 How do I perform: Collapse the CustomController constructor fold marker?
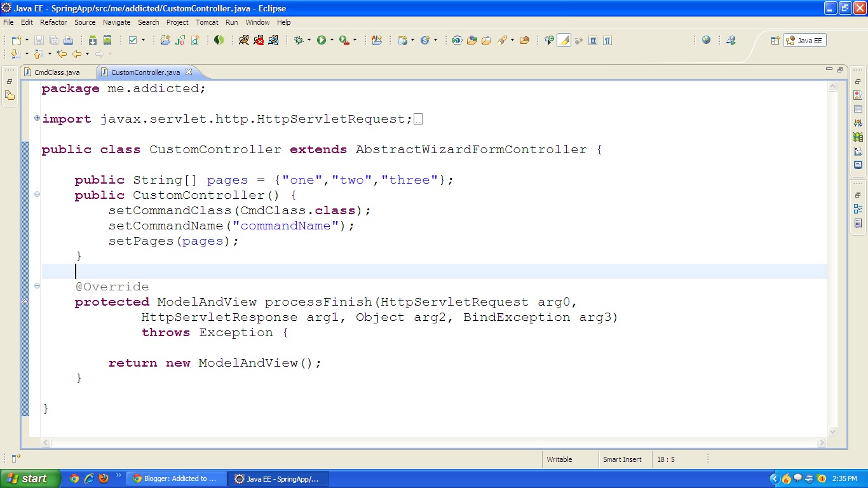tap(37, 195)
